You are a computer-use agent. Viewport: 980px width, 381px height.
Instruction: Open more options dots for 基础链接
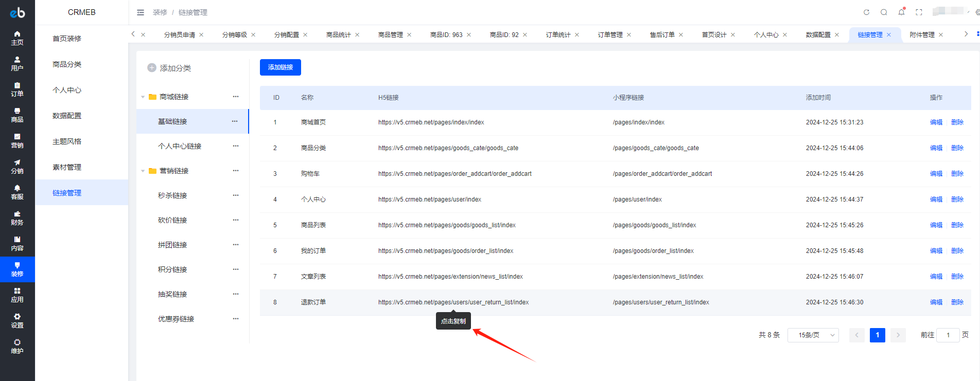click(x=235, y=121)
